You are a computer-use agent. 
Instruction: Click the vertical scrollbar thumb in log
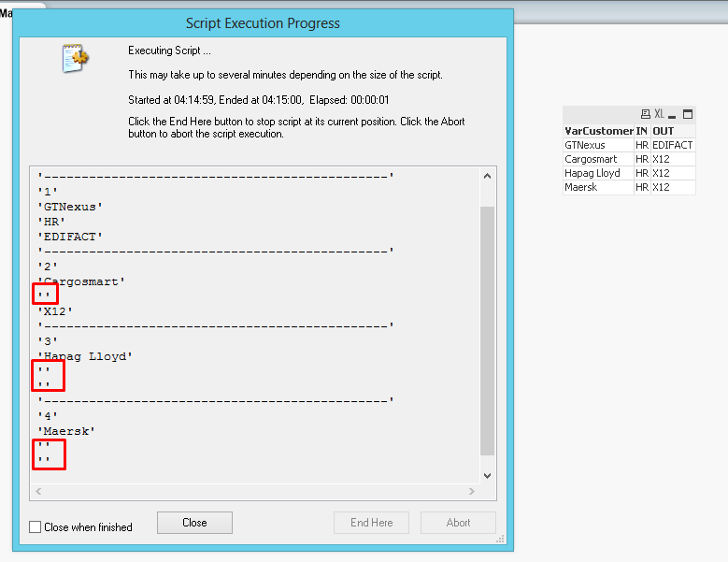tap(487, 331)
